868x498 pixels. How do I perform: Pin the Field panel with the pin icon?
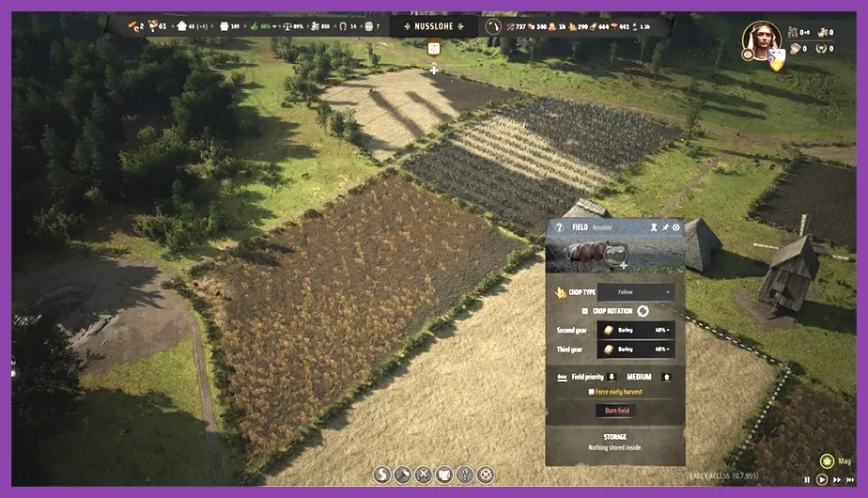(x=665, y=227)
